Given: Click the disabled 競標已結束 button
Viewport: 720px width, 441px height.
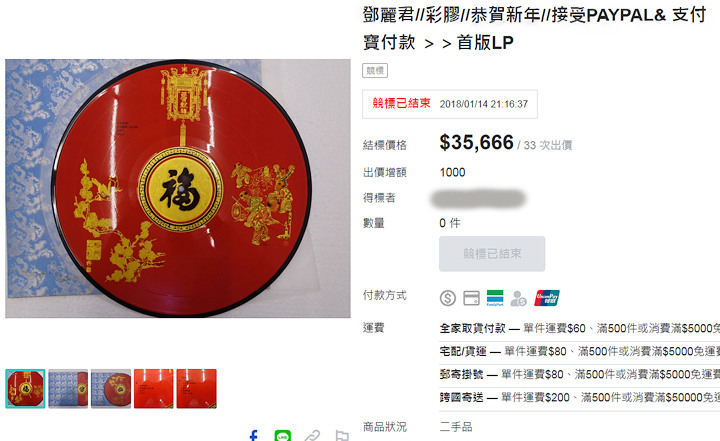Looking at the screenshot, I should [x=492, y=254].
